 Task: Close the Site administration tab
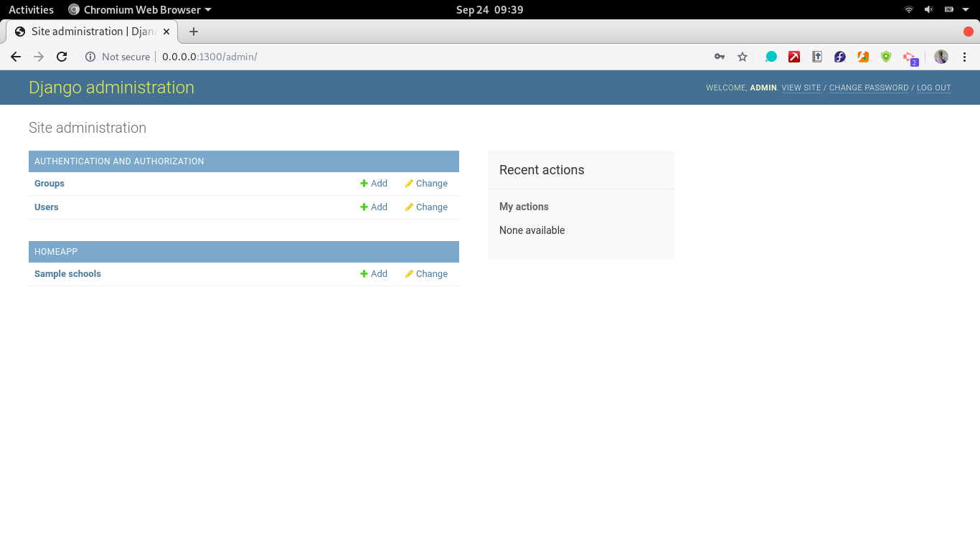(x=166, y=32)
